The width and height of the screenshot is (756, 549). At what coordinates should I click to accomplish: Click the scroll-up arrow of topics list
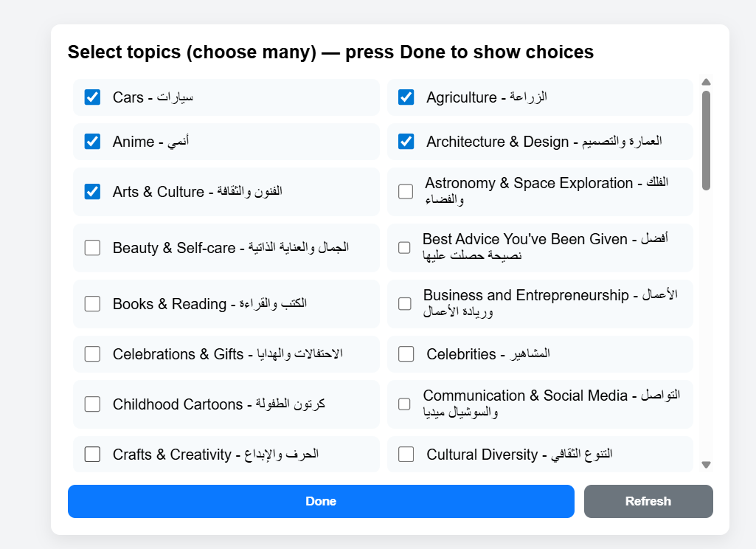pos(706,82)
